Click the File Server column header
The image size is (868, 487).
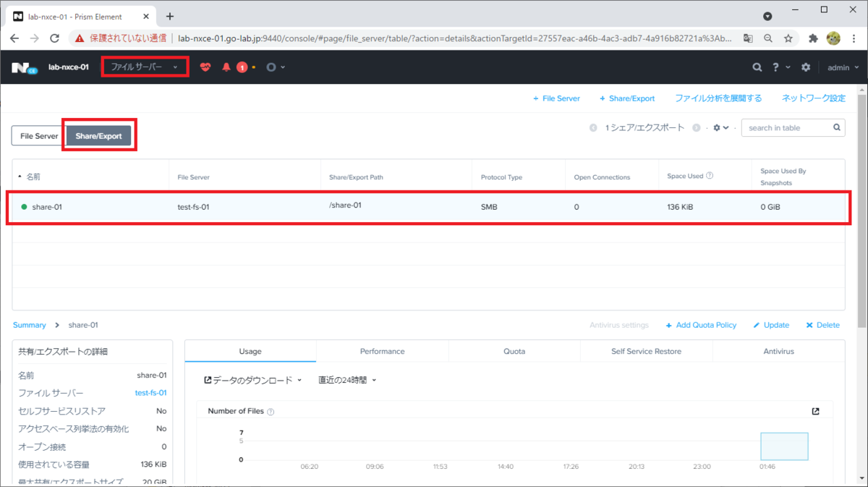(x=194, y=177)
